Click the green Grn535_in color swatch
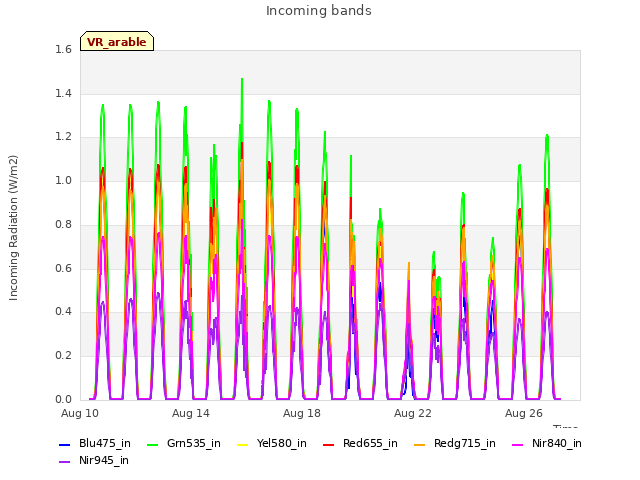This screenshot has width=640, height=480. point(152,444)
